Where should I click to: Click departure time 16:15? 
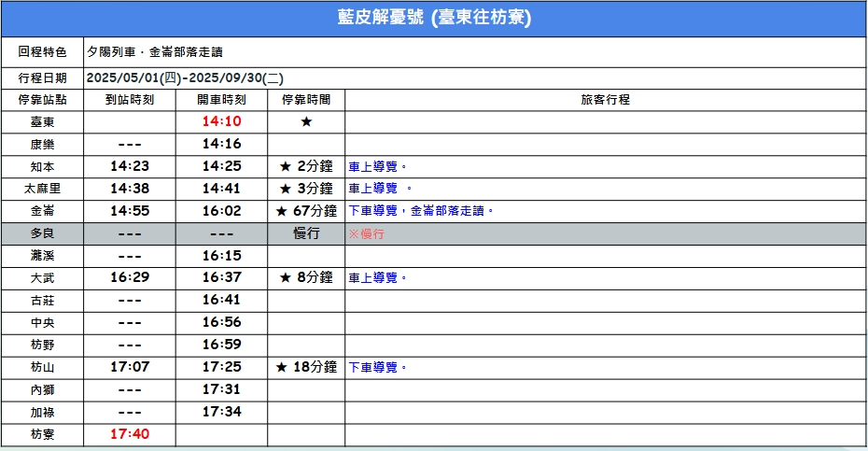[x=221, y=256]
